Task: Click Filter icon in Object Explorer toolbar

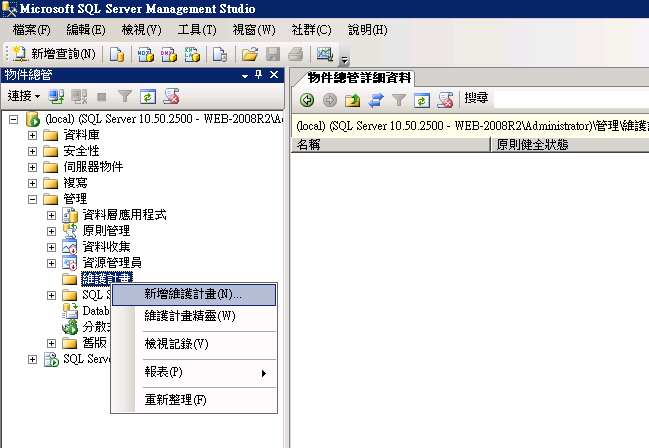Action: pos(125,97)
